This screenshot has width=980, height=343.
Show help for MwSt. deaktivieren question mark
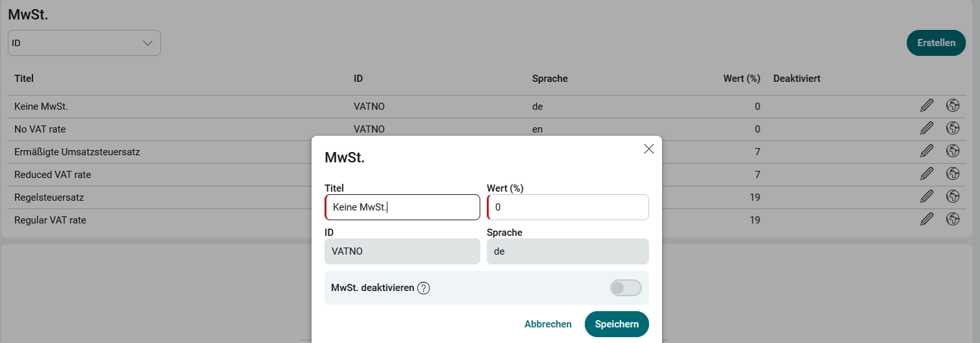point(424,288)
